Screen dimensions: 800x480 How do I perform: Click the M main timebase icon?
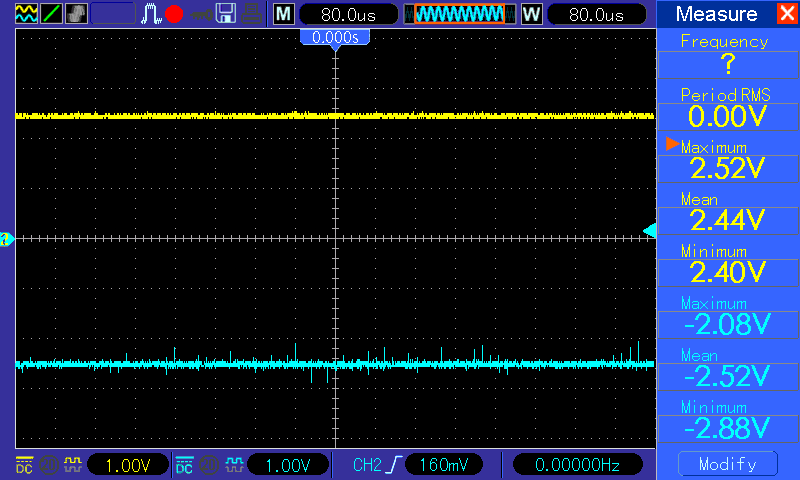click(284, 14)
